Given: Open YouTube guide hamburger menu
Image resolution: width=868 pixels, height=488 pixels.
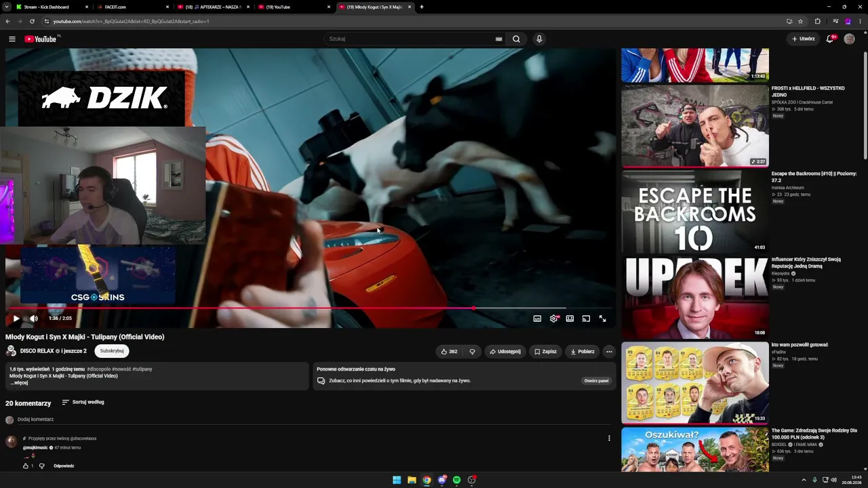Looking at the screenshot, I should (x=12, y=39).
